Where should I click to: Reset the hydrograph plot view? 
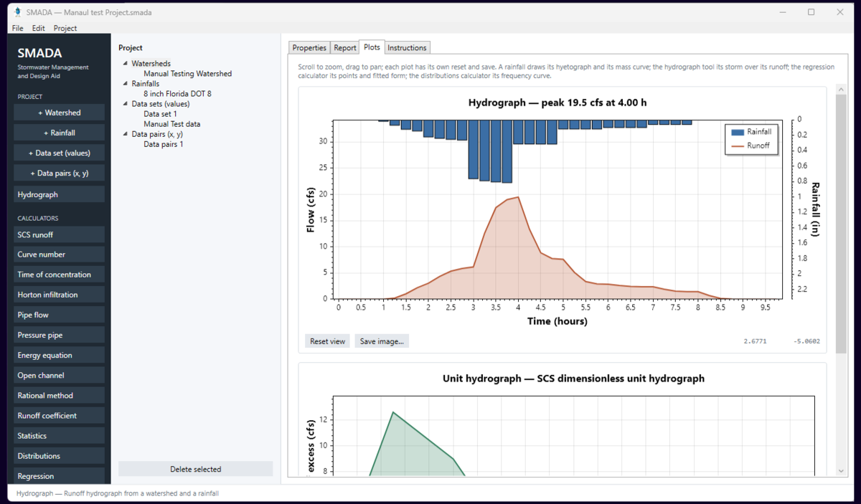point(328,341)
